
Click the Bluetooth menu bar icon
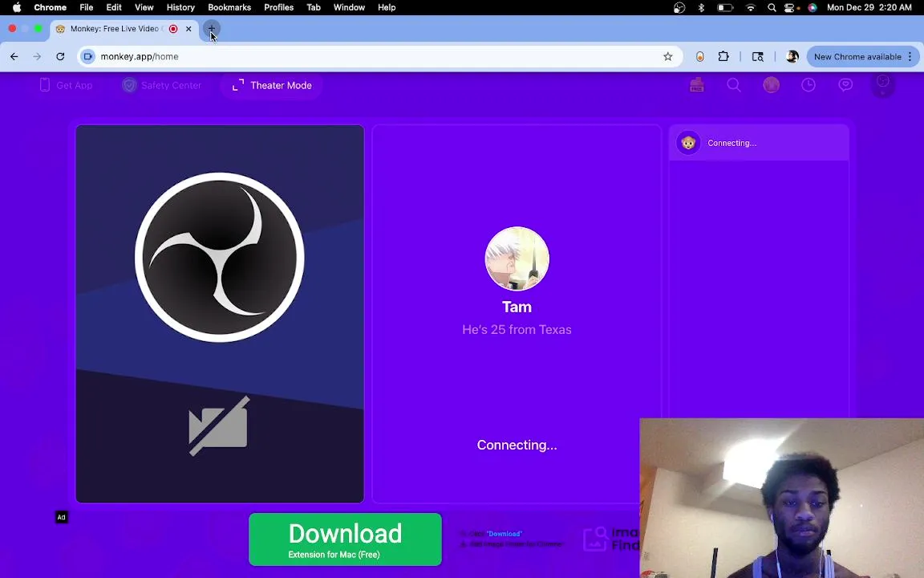point(701,7)
